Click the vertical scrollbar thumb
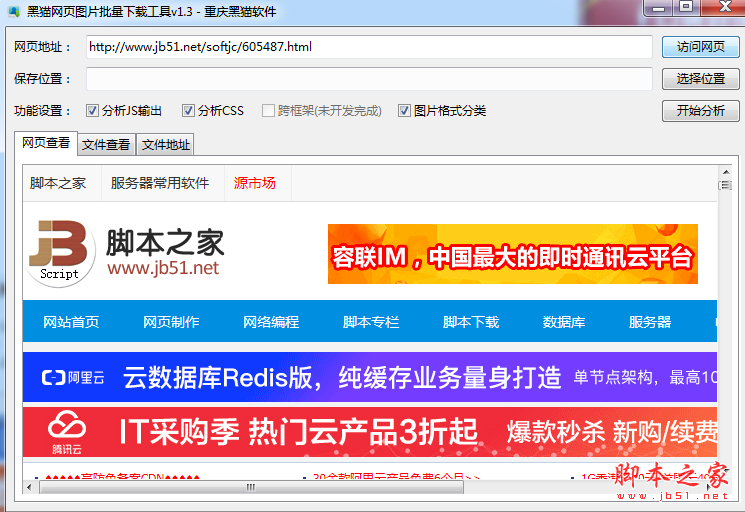 [726, 185]
